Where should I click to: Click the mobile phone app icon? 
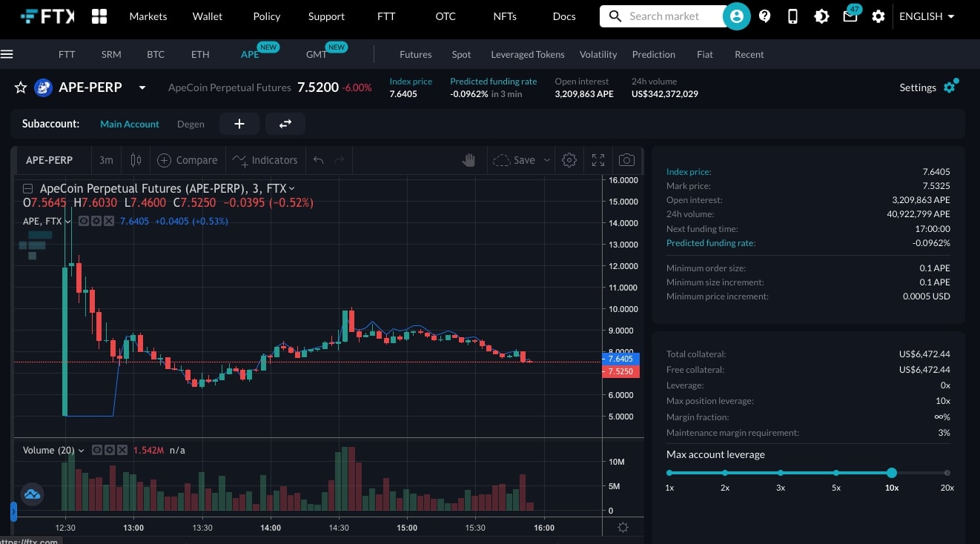point(792,16)
